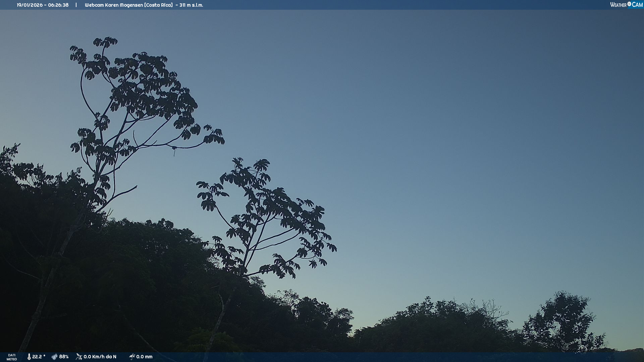Click the 0.0 Km/h da N wind reading
Viewport: 644px width, 362px height.
tap(100, 357)
